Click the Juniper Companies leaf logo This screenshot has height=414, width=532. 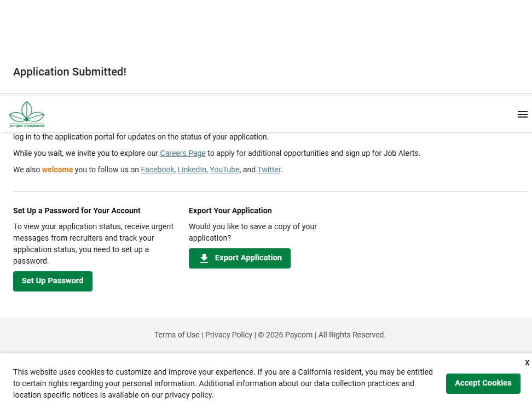click(27, 114)
